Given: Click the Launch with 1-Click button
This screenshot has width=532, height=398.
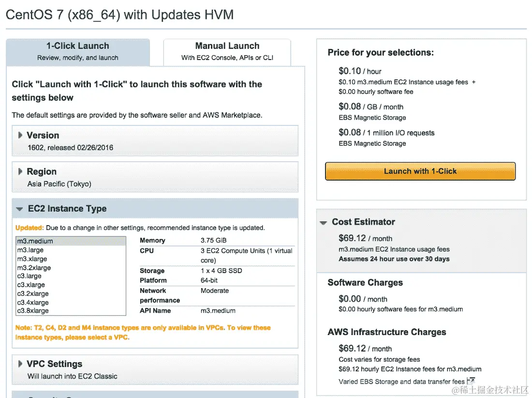Looking at the screenshot, I should 420,171.
